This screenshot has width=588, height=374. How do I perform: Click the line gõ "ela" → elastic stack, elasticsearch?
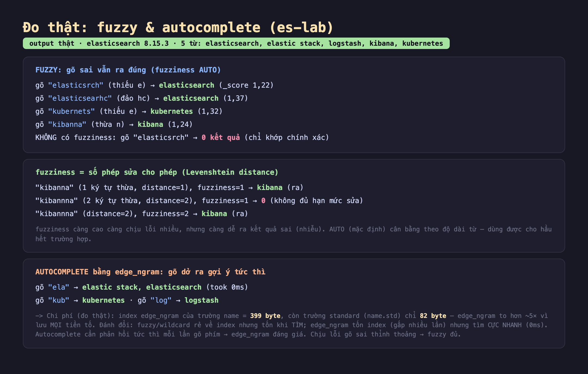pyautogui.click(x=142, y=287)
